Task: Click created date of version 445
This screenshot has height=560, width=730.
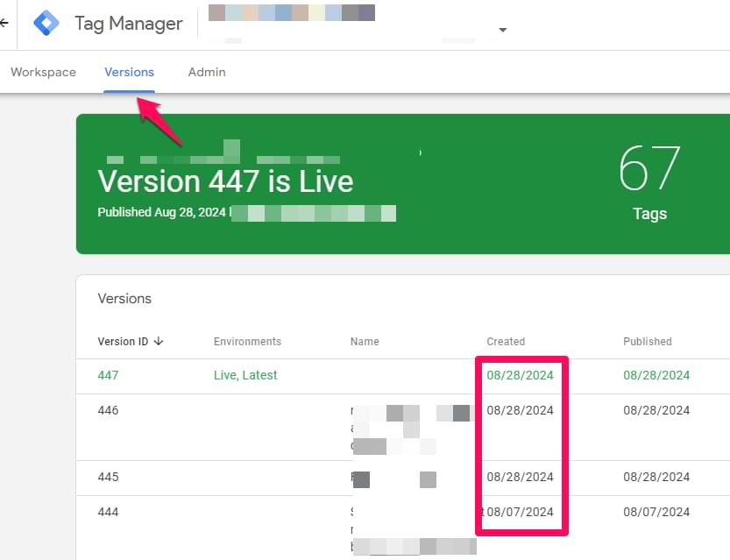Action: point(520,477)
